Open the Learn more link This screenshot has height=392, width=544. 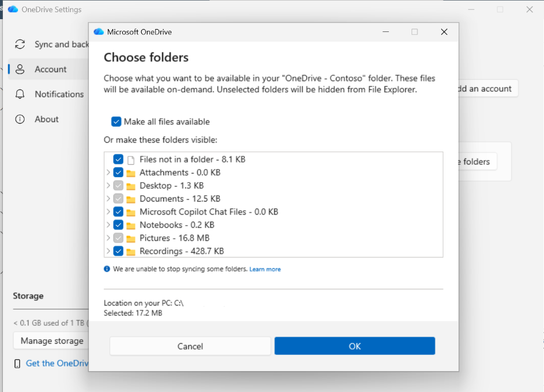[x=265, y=269]
